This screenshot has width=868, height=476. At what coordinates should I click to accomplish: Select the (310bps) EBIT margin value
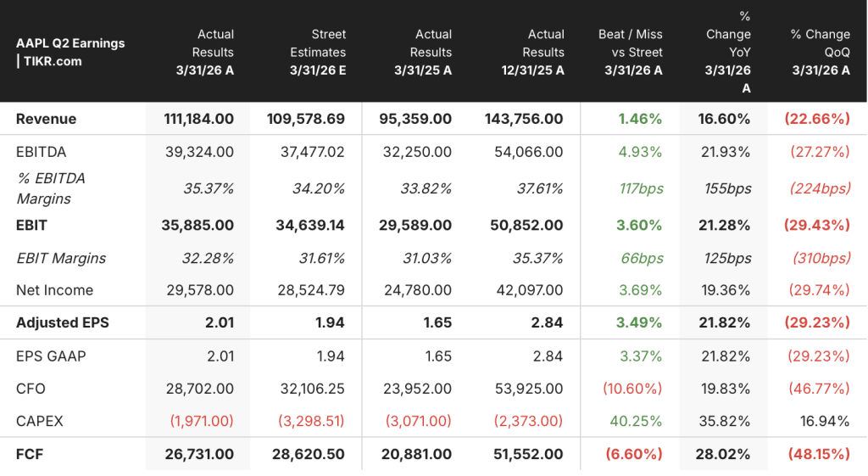821,258
